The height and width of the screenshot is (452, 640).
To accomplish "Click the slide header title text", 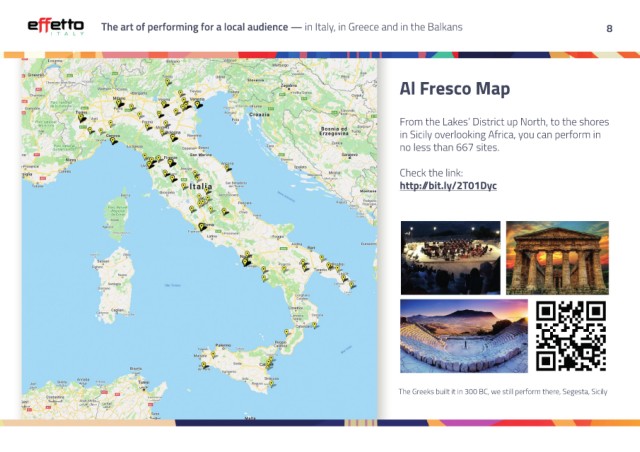I will click(282, 27).
